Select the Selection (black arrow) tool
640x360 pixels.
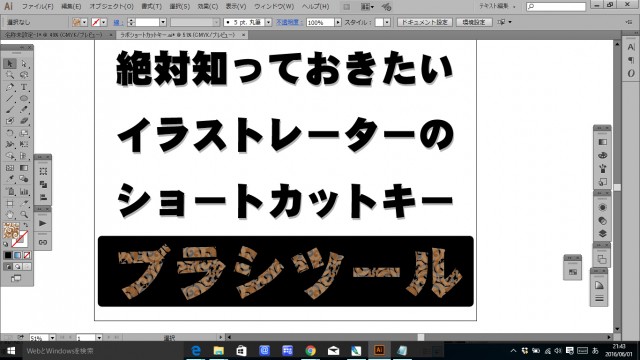(x=10, y=64)
